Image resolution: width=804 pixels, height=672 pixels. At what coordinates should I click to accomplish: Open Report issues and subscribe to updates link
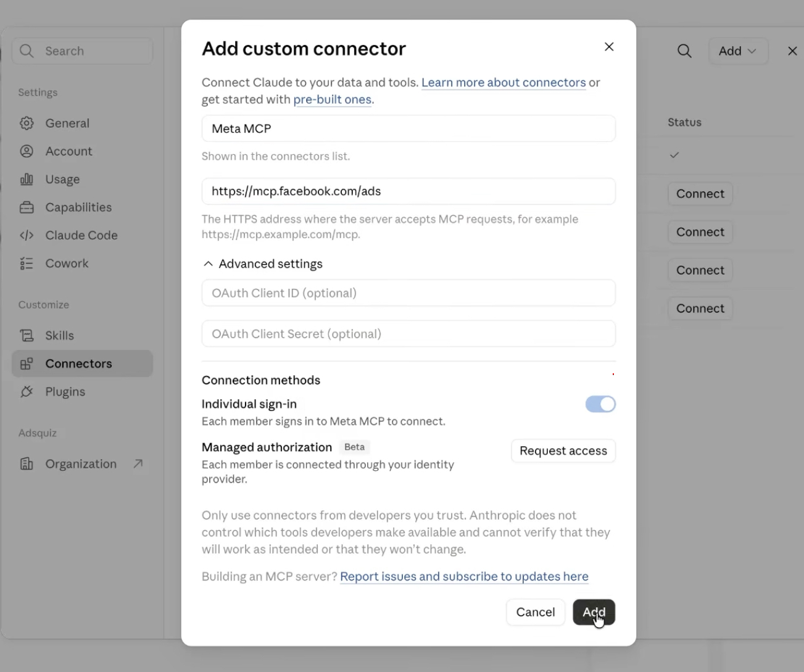(x=464, y=576)
